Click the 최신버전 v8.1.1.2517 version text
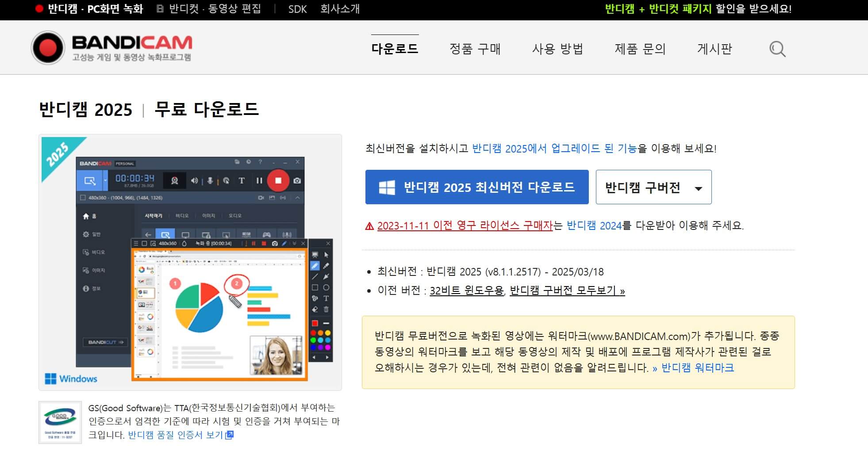 [490, 271]
